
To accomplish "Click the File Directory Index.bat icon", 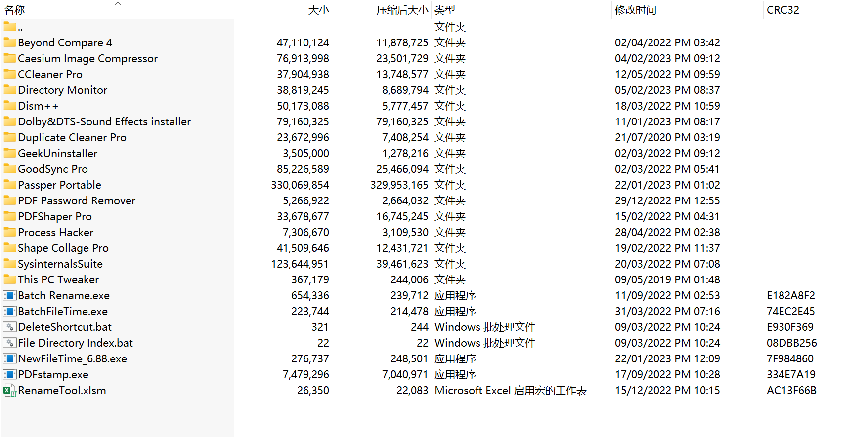I will 9,343.
